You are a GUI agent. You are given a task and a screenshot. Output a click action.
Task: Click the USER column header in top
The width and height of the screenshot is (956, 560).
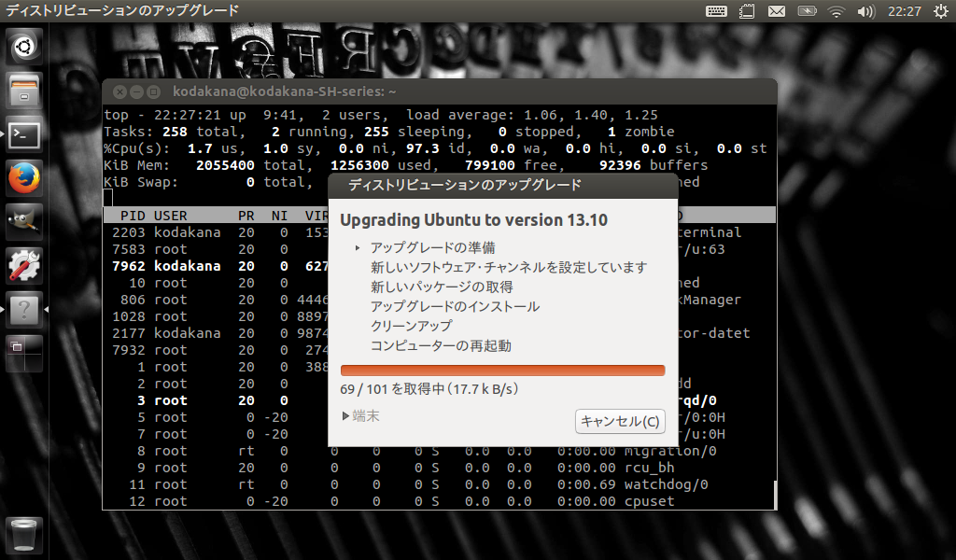tap(170, 216)
